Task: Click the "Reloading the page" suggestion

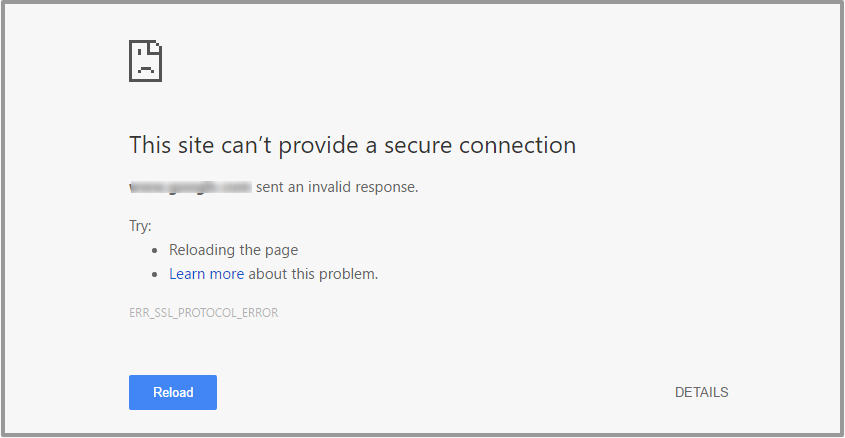Action: (233, 250)
